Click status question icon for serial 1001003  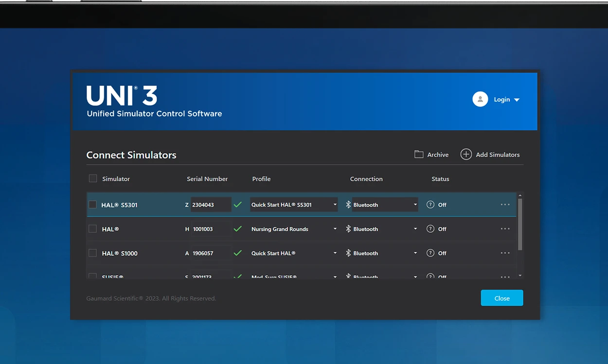(x=430, y=229)
